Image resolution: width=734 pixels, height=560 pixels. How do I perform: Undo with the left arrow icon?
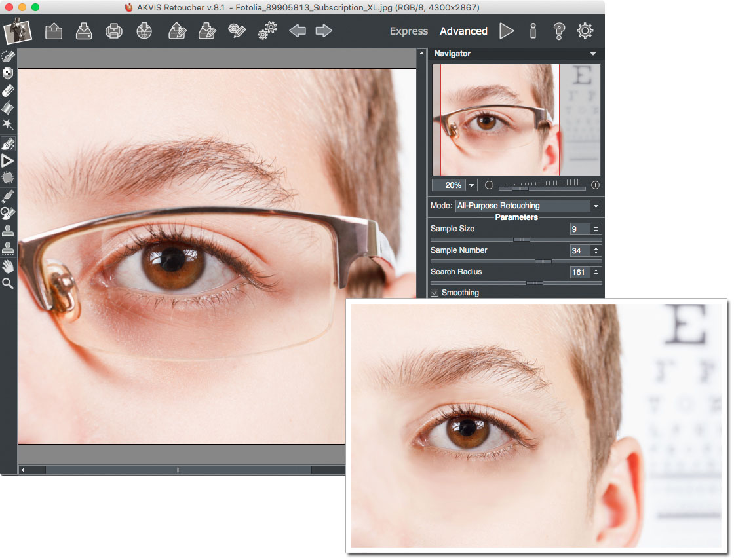coord(298,31)
